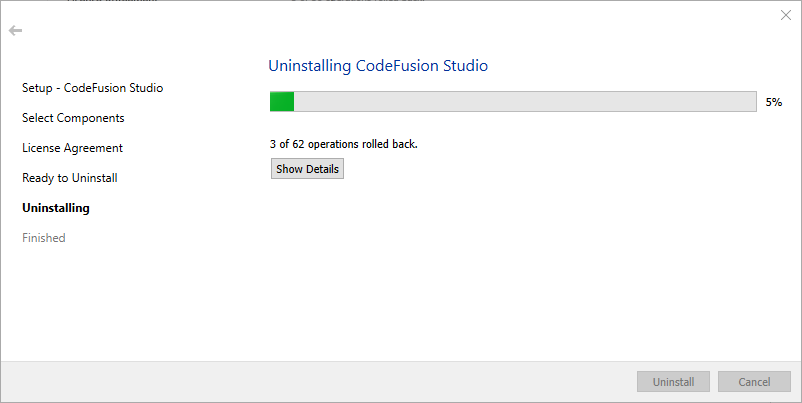Cancel the uninstallation
Viewport: 802px width, 403px height.
[754, 382]
